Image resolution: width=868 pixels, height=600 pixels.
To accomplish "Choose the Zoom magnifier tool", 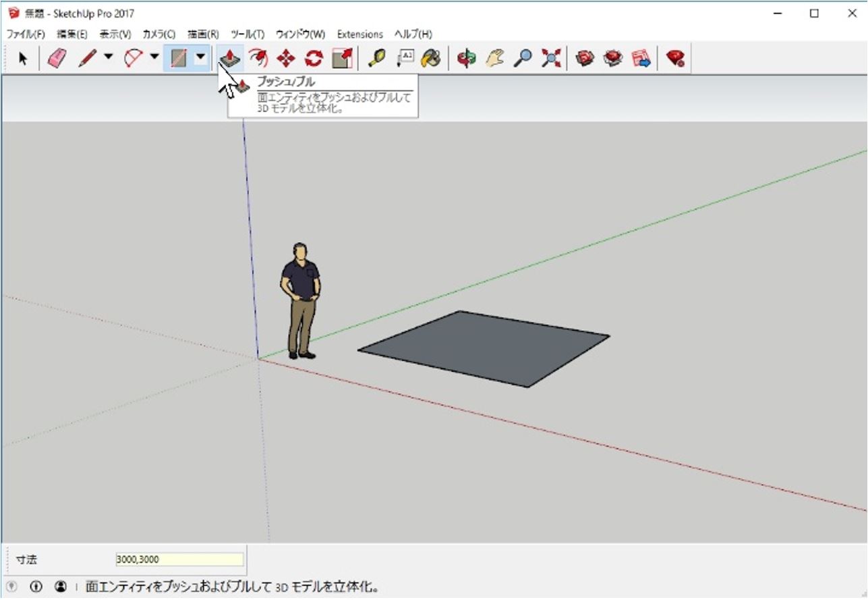I will coord(523,59).
